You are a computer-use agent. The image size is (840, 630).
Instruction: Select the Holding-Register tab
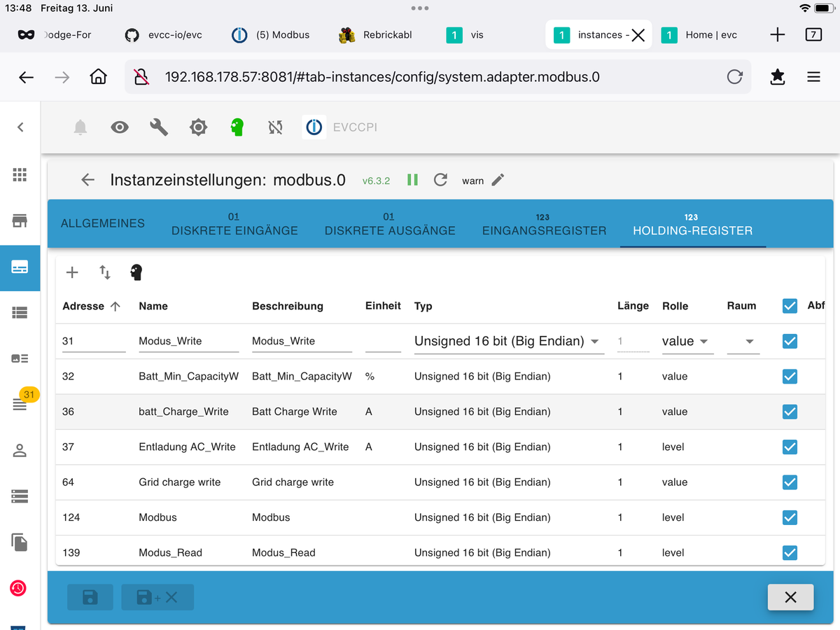point(693,223)
